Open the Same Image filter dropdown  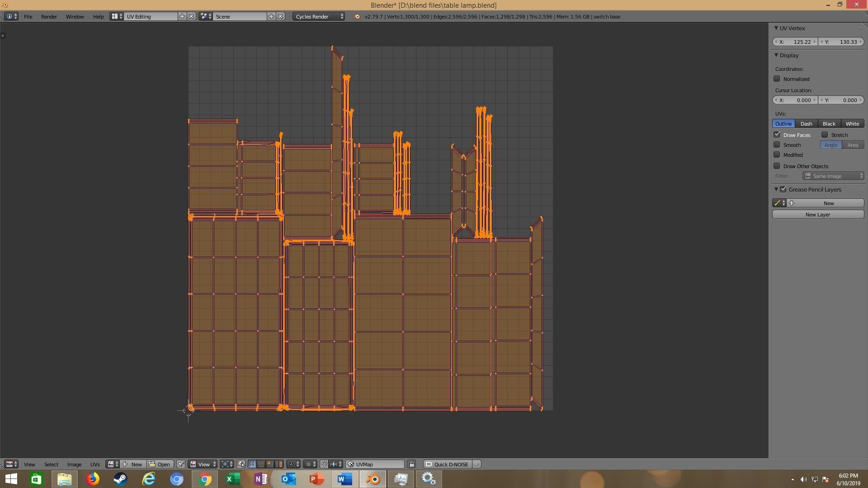coord(833,176)
